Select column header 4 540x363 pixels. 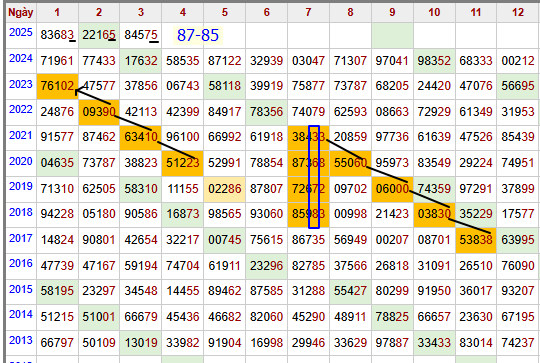[x=183, y=12]
